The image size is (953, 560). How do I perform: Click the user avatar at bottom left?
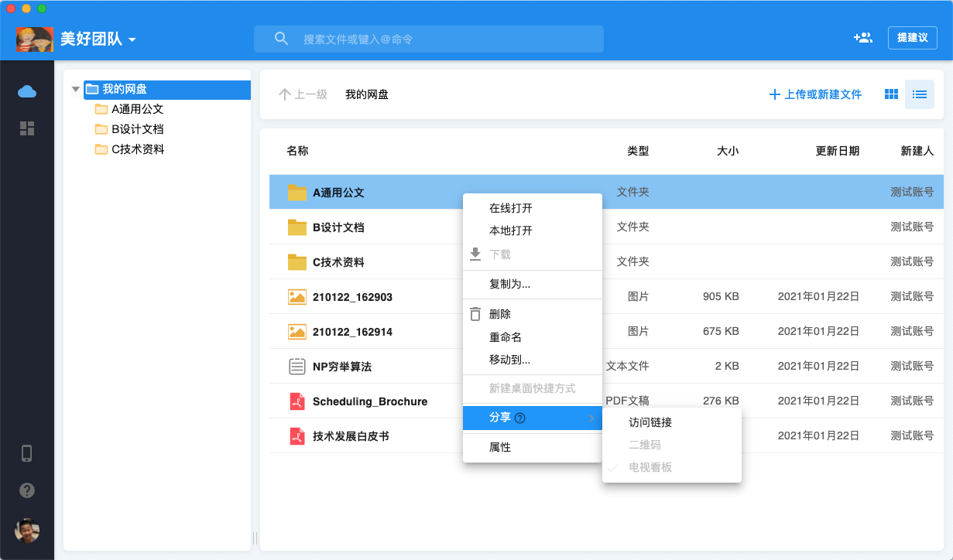click(x=27, y=531)
